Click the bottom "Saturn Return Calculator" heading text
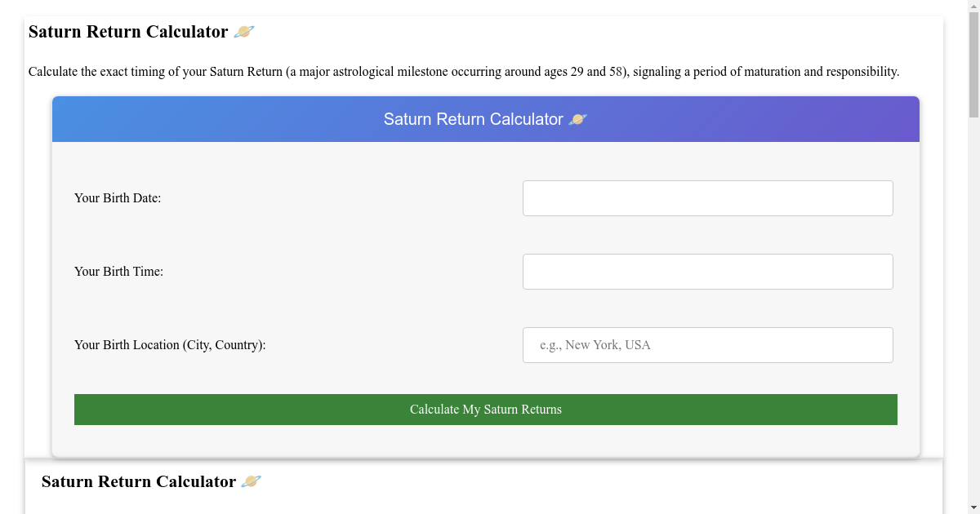 tap(139, 481)
